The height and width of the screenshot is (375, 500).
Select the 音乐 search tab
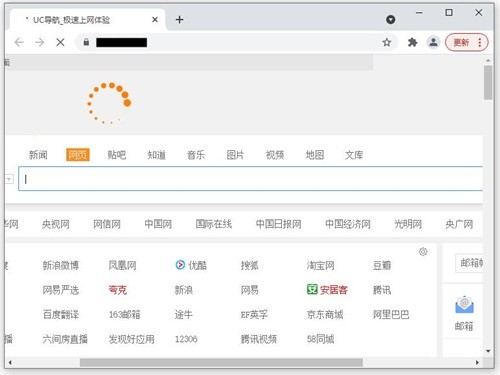tap(196, 155)
